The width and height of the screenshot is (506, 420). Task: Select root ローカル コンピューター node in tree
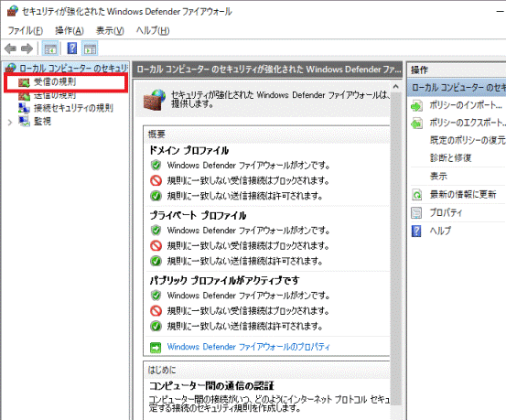[x=73, y=68]
